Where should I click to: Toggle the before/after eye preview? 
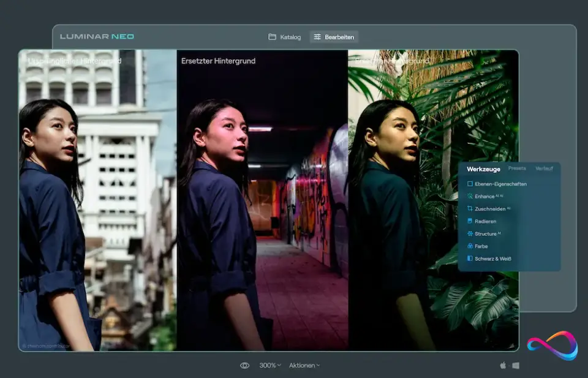[245, 365]
